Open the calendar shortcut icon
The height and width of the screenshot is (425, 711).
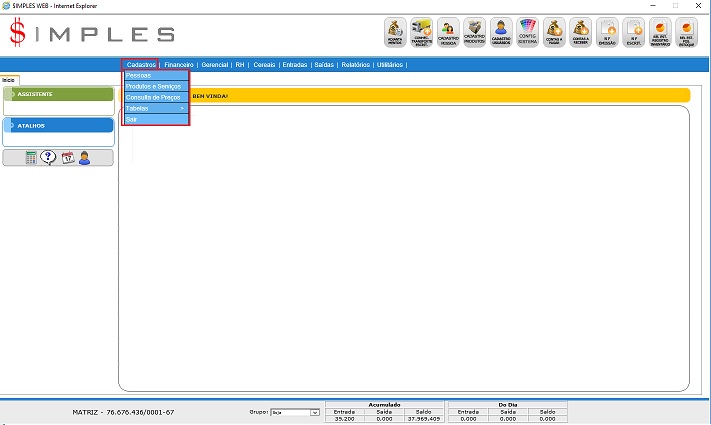point(67,157)
